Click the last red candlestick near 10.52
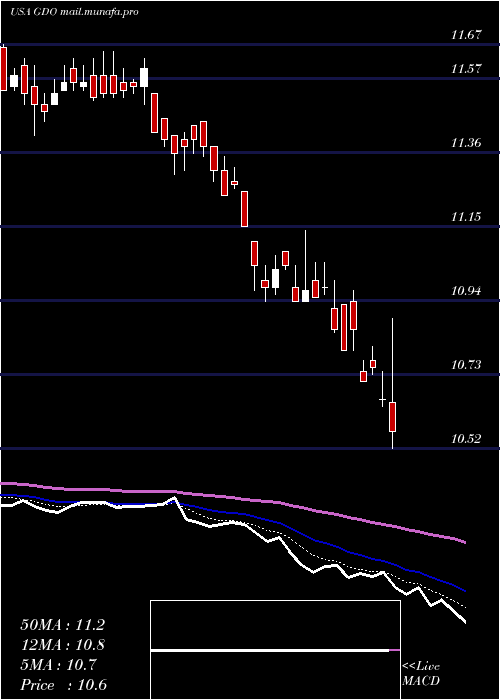The width and height of the screenshot is (500, 700). [x=392, y=417]
